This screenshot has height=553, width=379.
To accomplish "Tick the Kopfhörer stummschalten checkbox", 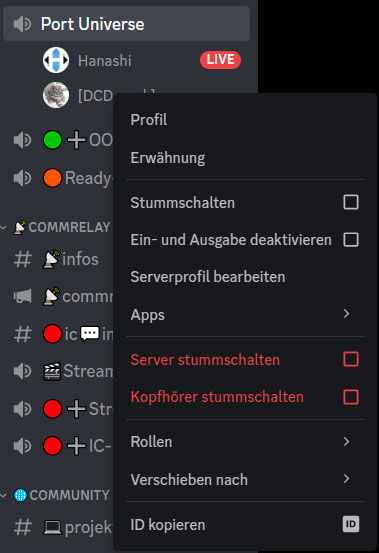I will coord(351,397).
